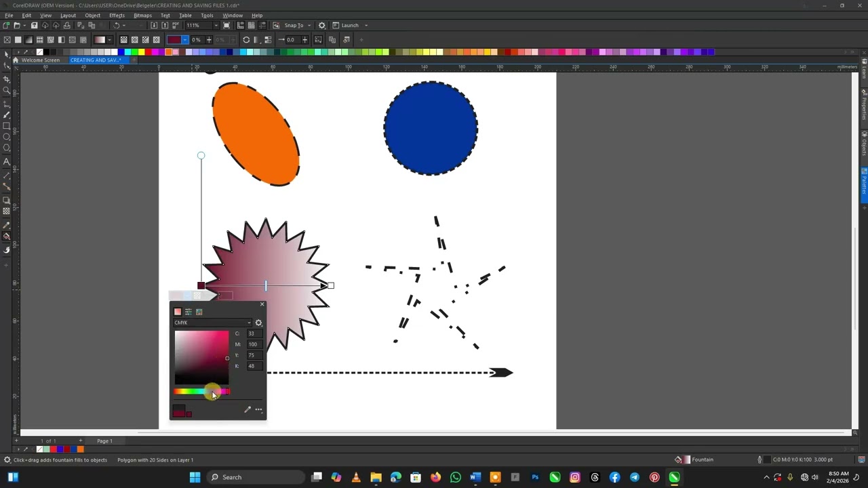Open the Learn docker tab
868x488 pixels.
point(864,68)
